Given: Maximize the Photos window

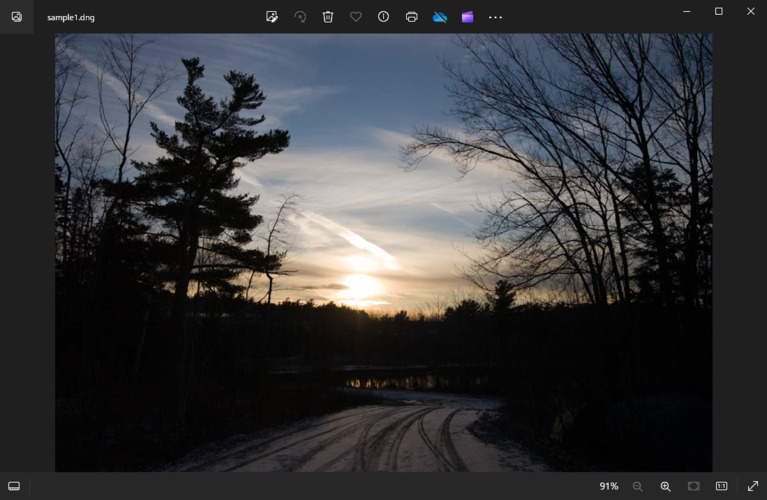Looking at the screenshot, I should [719, 11].
